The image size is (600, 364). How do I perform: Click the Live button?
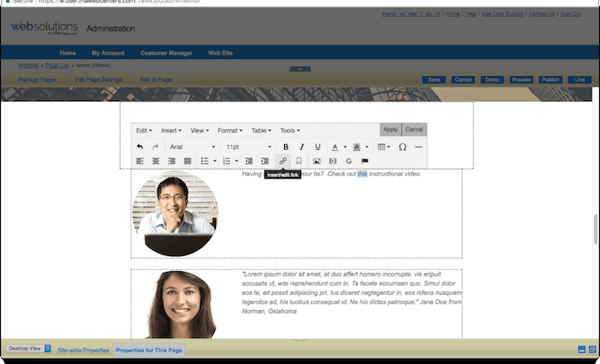(580, 79)
